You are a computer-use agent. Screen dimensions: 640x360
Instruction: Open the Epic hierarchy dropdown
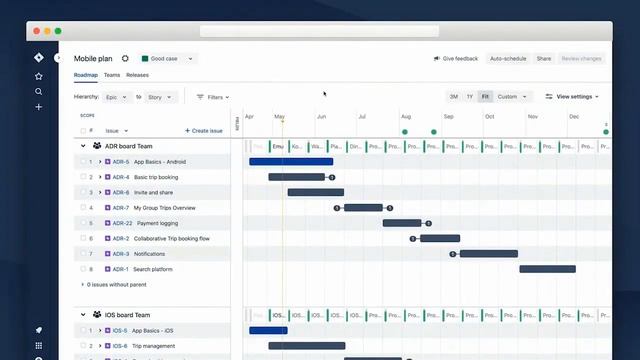pos(116,97)
